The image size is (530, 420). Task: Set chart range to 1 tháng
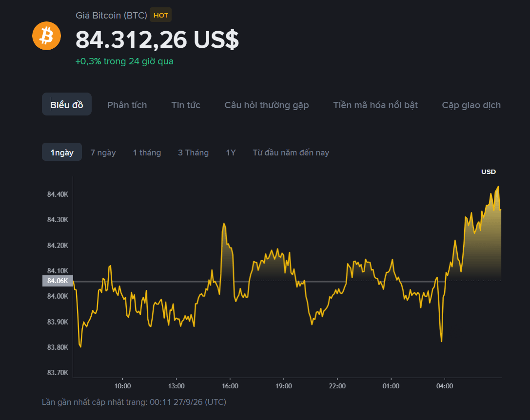147,153
